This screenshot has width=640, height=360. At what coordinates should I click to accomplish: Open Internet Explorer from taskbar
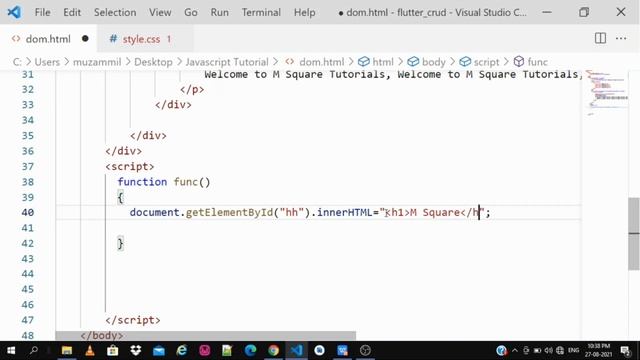(182, 350)
